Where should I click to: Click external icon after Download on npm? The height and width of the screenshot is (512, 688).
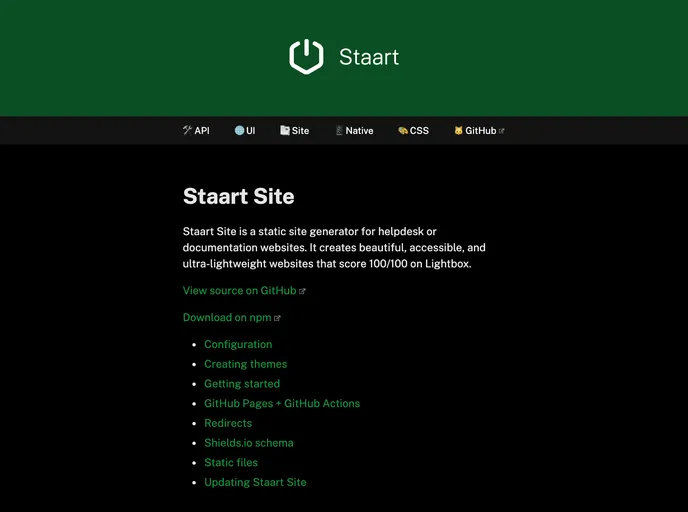click(277, 318)
